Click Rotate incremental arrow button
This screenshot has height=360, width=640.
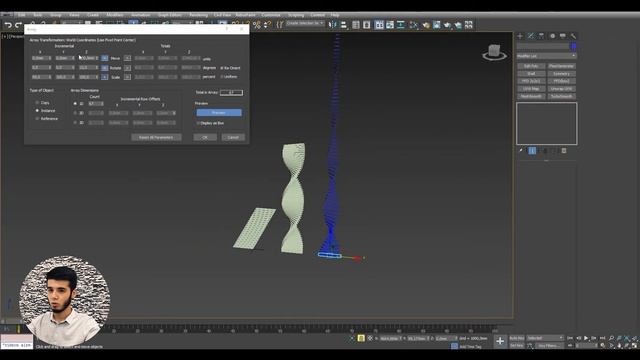pyautogui.click(x=104, y=67)
